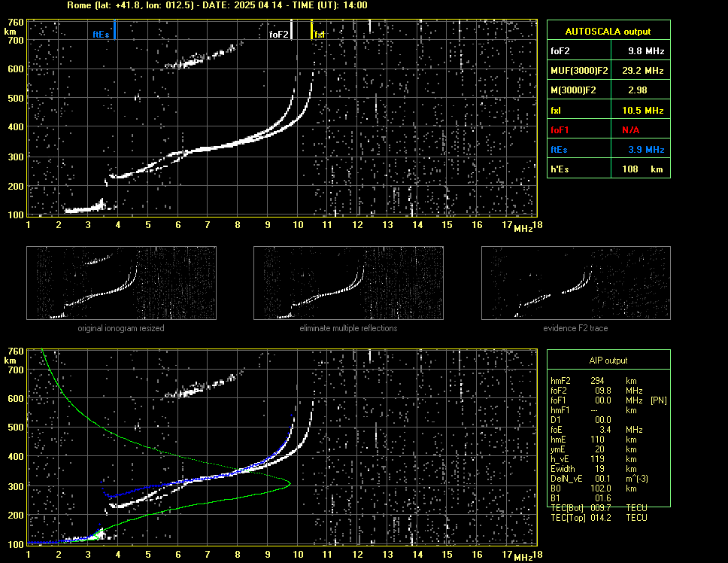Select the blue 3.9 MHz ftEs value

click(646, 150)
